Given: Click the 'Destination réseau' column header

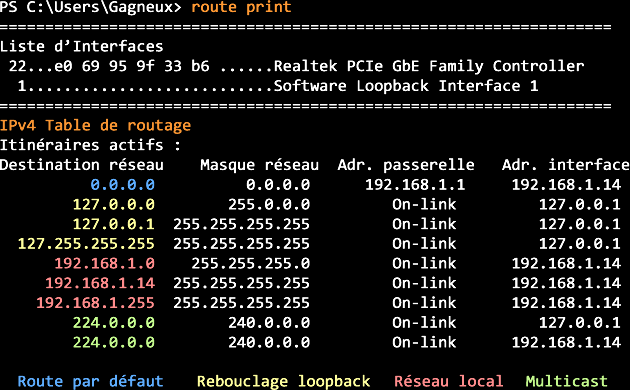Looking at the screenshot, I should point(82,165).
